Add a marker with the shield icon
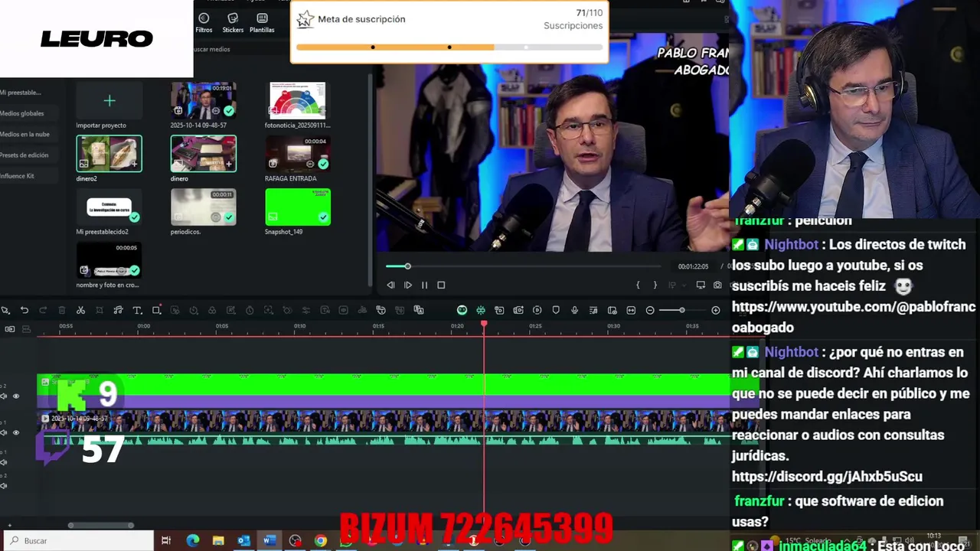The height and width of the screenshot is (551, 980). click(x=556, y=310)
